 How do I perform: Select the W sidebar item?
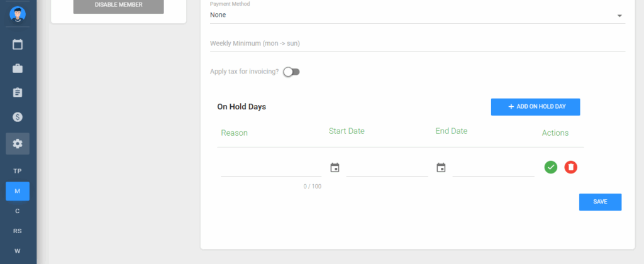17,251
